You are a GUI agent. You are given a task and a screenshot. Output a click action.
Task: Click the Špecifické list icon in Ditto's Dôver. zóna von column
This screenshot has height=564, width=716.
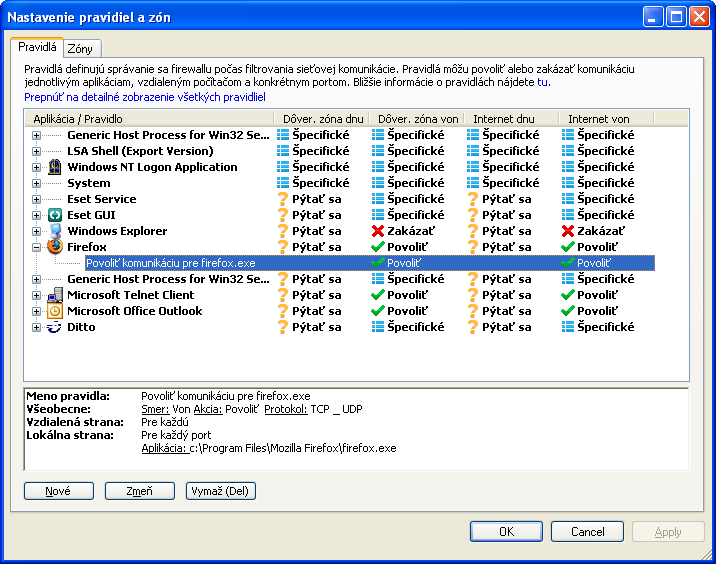[378, 327]
